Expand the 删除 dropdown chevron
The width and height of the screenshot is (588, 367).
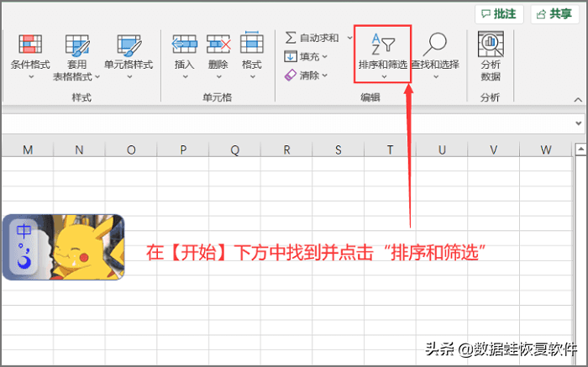tap(219, 77)
